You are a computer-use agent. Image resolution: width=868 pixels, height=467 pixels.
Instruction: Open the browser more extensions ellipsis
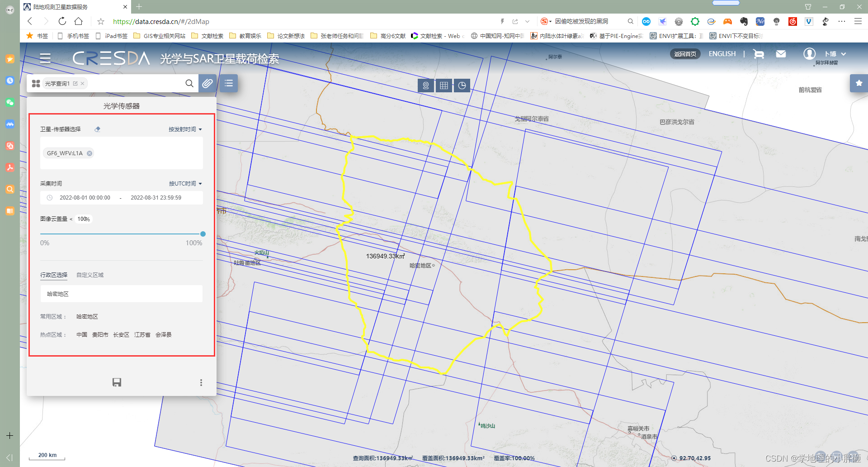841,21
